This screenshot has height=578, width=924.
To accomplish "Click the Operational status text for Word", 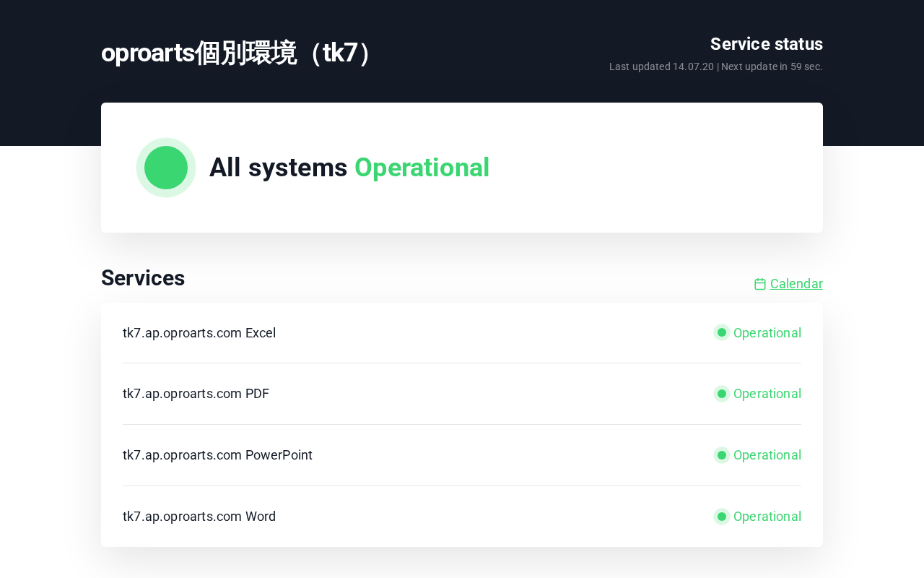I will (x=767, y=517).
